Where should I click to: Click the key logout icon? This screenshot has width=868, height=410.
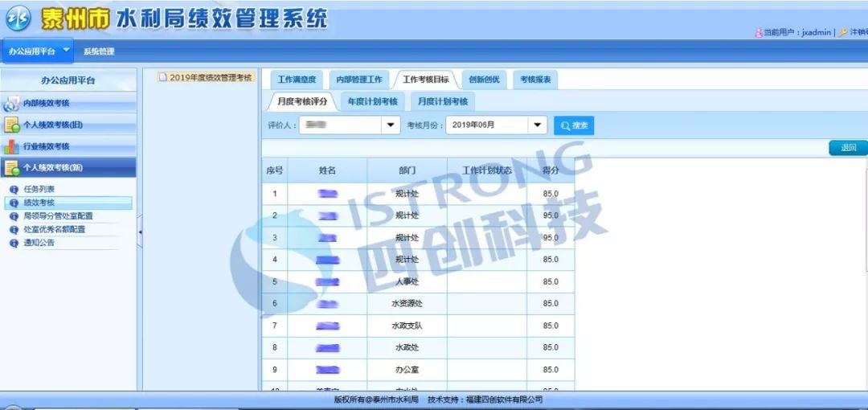843,33
